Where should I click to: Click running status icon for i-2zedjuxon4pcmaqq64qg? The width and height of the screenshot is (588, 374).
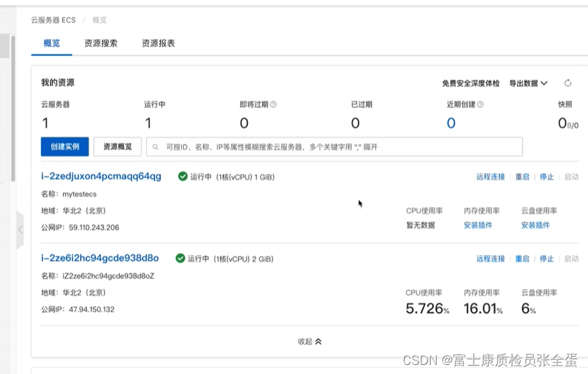(183, 176)
